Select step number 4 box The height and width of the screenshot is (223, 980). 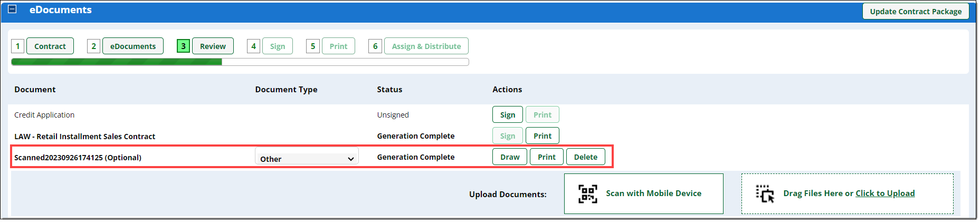point(253,46)
